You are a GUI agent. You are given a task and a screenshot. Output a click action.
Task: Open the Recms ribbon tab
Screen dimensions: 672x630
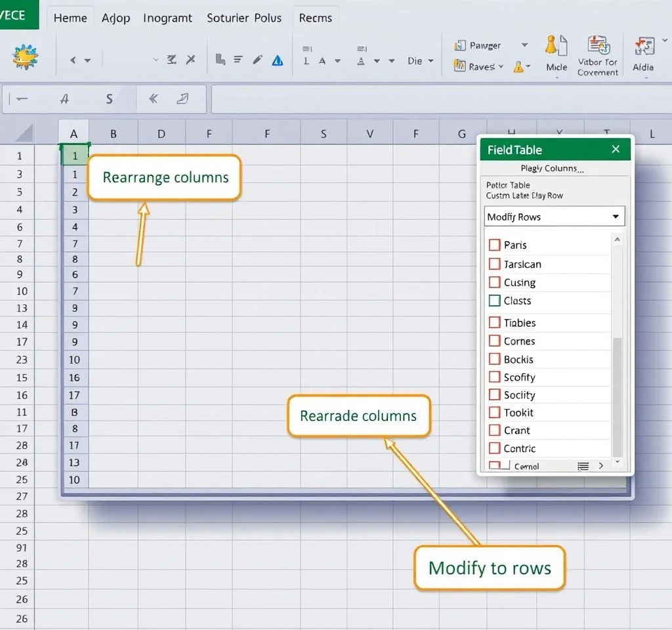[315, 18]
